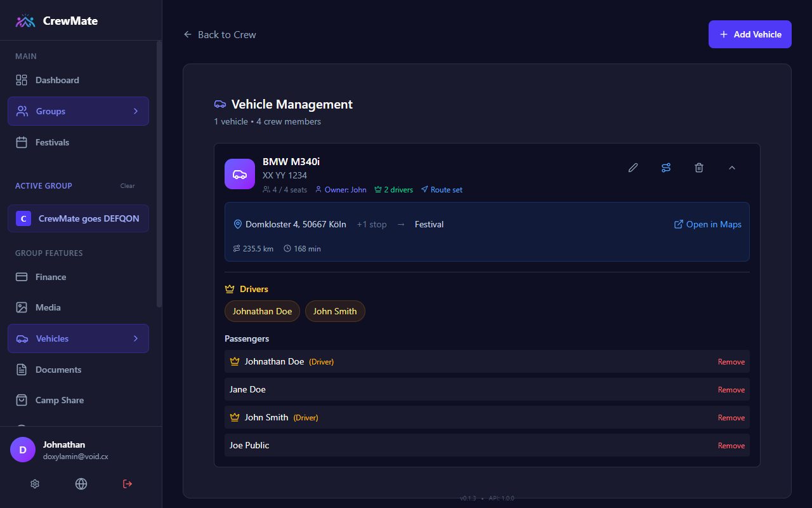This screenshot has width=812, height=508.
Task: Remove Johnathan Doe from passengers
Action: pyautogui.click(x=731, y=362)
